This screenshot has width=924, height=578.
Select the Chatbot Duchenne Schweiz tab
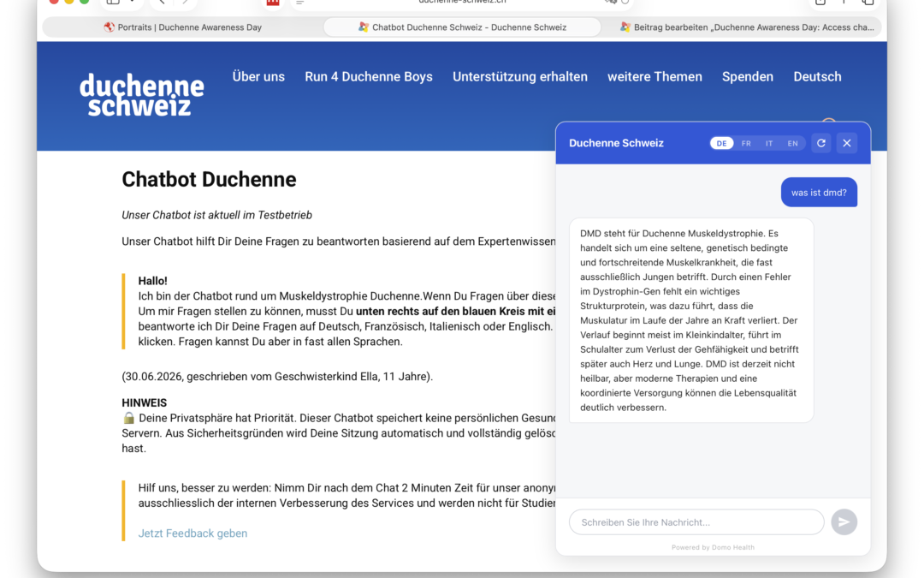[x=462, y=27]
